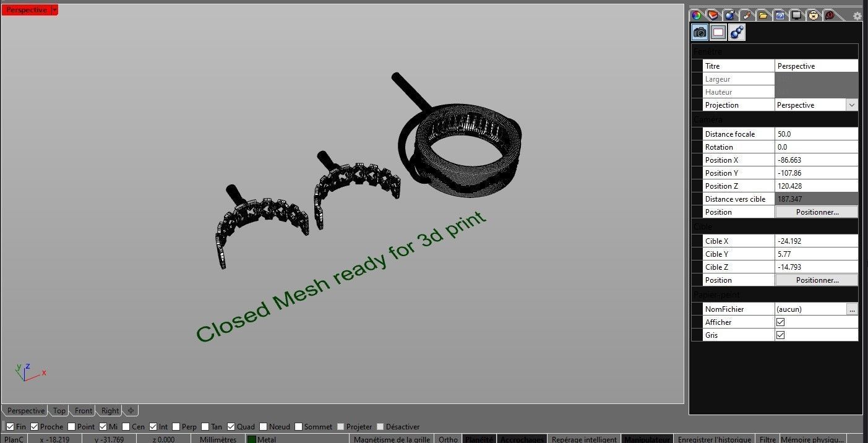
Task: Toggle Magnétisme de la grille in status bar
Action: point(392,439)
